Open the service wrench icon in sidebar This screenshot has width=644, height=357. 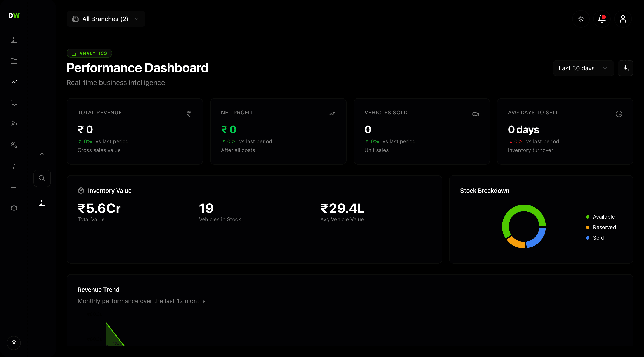[x=14, y=145]
